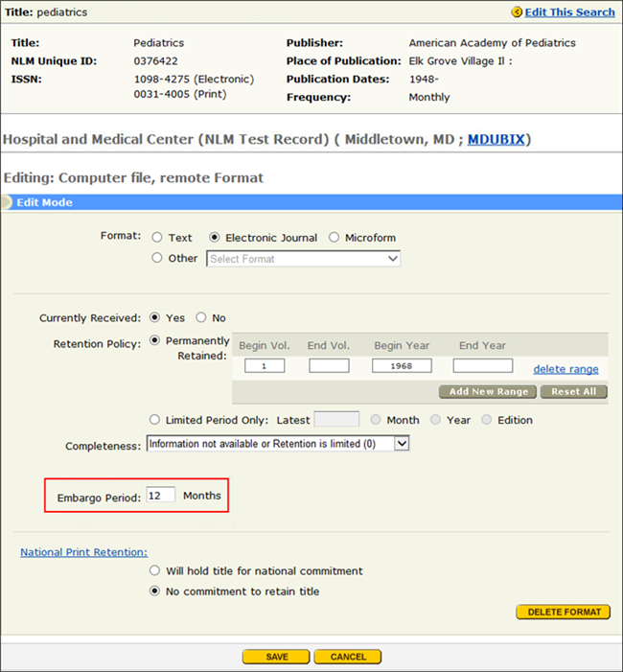Select the Microform format radio button
Viewport: 623px width, 672px height.
(334, 237)
